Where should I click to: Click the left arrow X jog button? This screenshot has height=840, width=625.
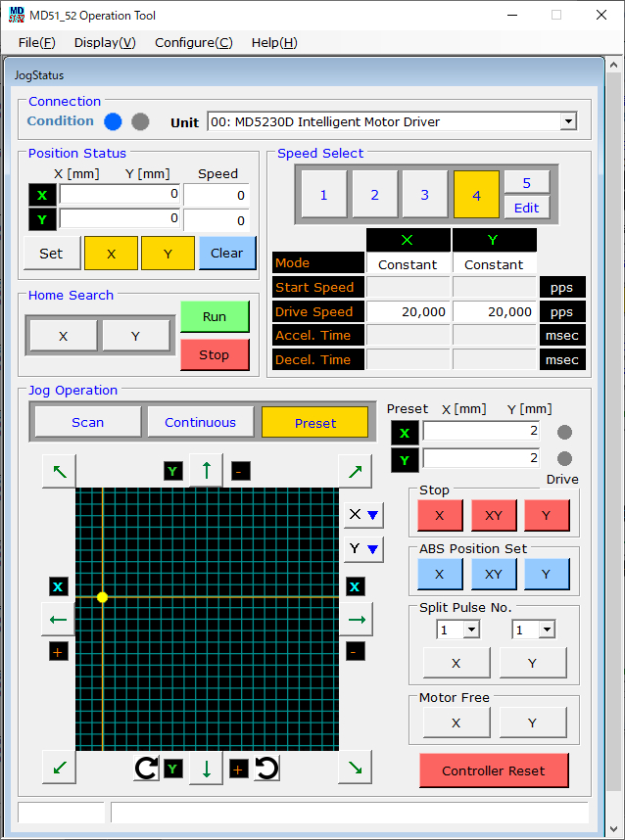point(59,619)
